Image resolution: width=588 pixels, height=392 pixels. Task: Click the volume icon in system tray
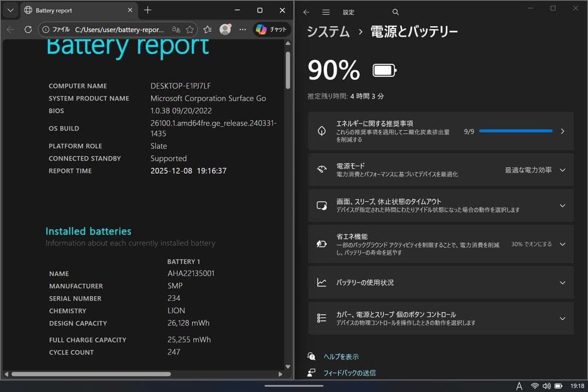(547, 385)
